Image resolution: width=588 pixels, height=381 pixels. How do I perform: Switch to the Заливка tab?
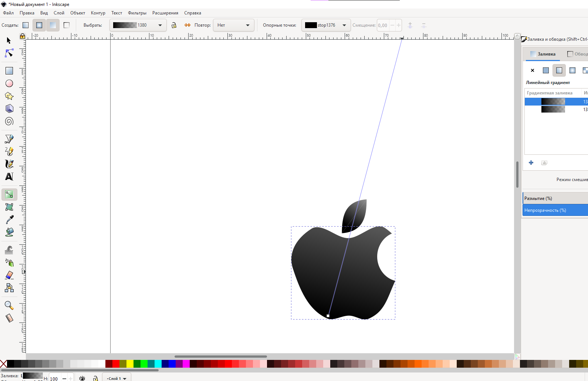click(543, 54)
